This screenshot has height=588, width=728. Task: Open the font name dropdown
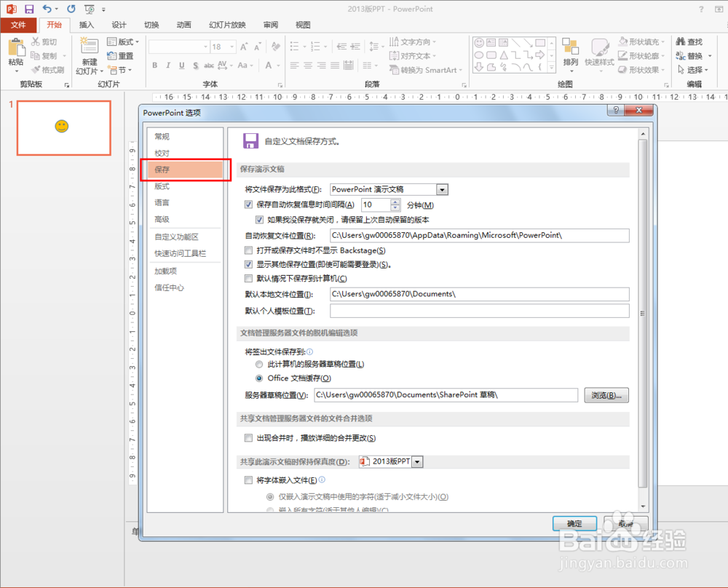(206, 47)
